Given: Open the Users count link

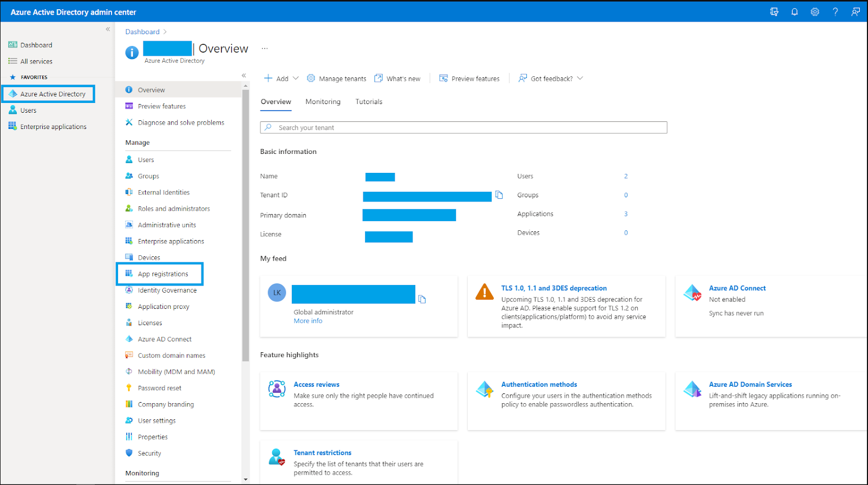Looking at the screenshot, I should pos(626,176).
